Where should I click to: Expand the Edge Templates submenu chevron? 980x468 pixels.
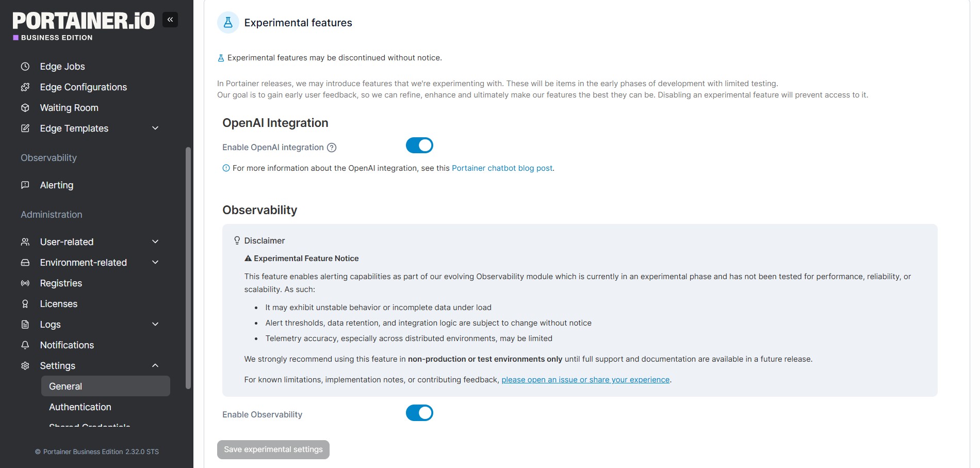(155, 128)
